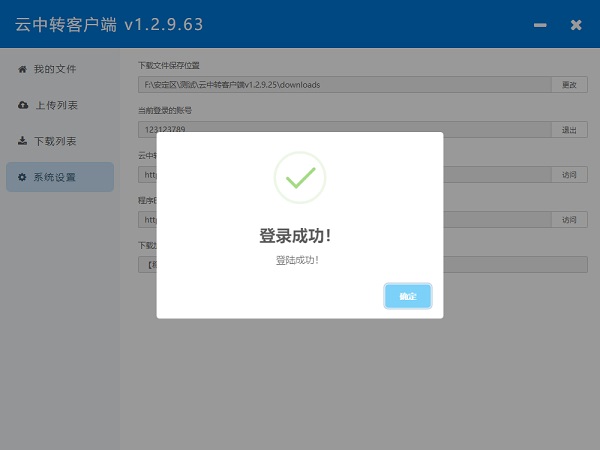Click the 访问 button in the 云中转 row
The width and height of the screenshot is (600, 450).
(569, 175)
